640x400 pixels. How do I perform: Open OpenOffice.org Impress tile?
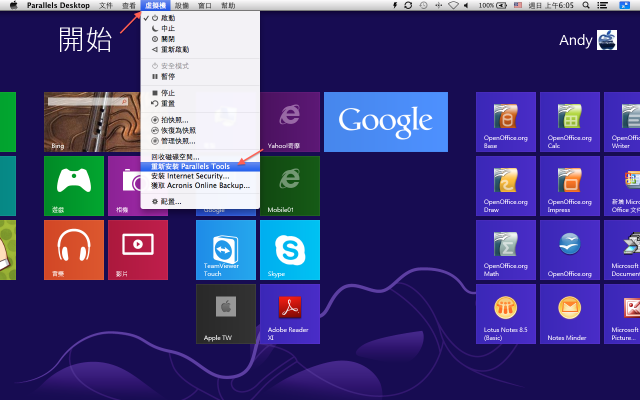tap(570, 186)
